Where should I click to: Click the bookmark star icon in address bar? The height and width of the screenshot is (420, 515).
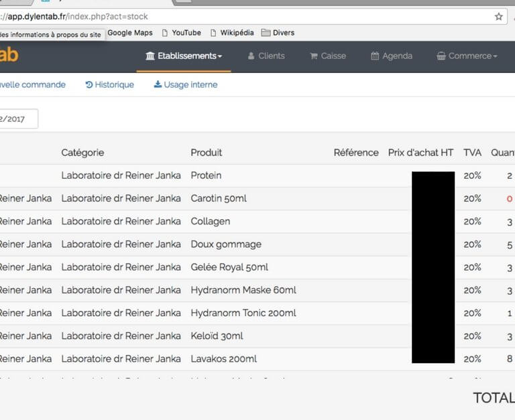[x=498, y=16]
